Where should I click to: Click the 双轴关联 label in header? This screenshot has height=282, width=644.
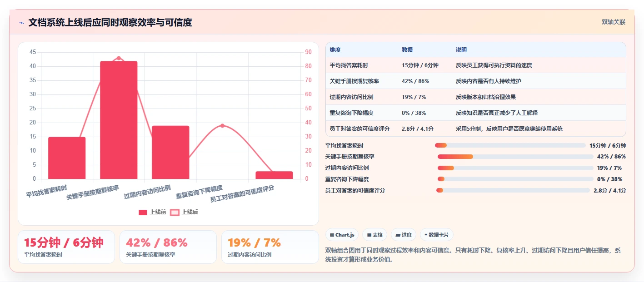point(614,22)
